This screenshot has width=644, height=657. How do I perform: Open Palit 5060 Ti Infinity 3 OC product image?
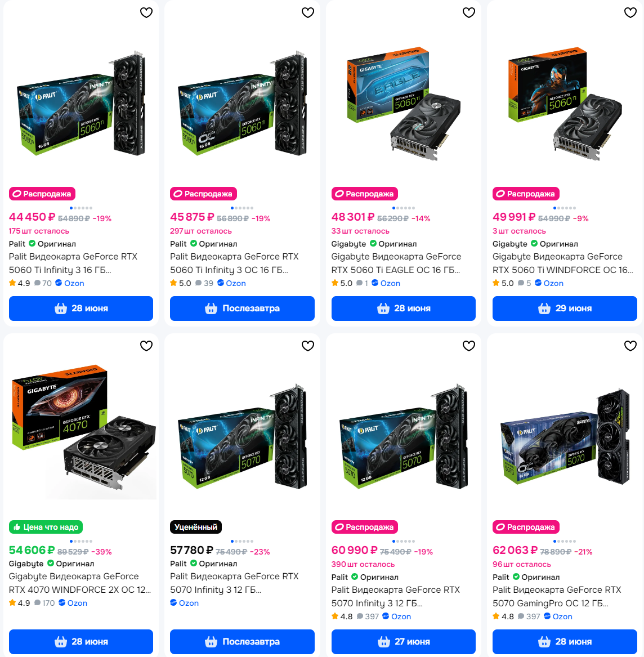coord(242,102)
